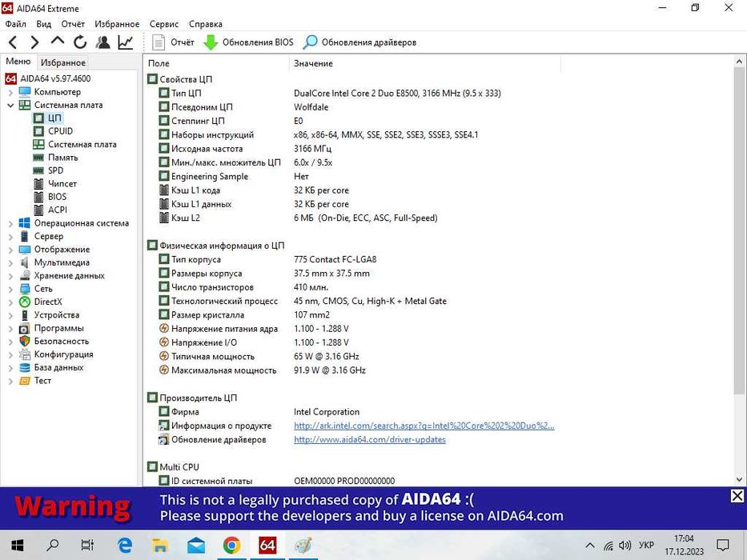Screen dimensions: 747x560
Task: Select the ACPI icon in tree
Action: click(x=39, y=210)
